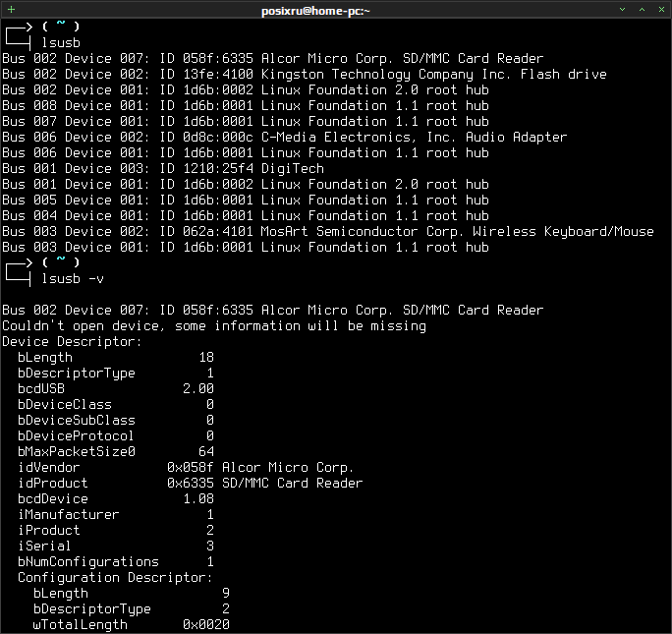The image size is (672, 634).
Task: Click the window title posixru@home-pc:~
Action: (x=315, y=11)
